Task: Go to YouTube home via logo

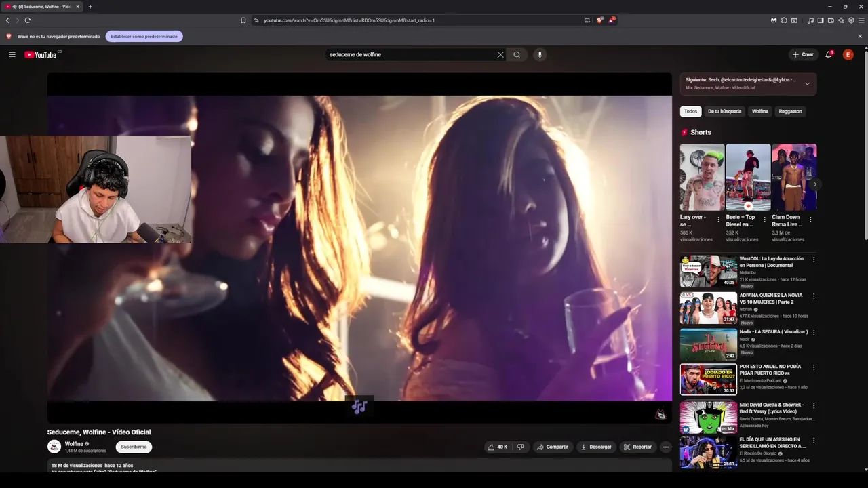Action: tap(41, 54)
